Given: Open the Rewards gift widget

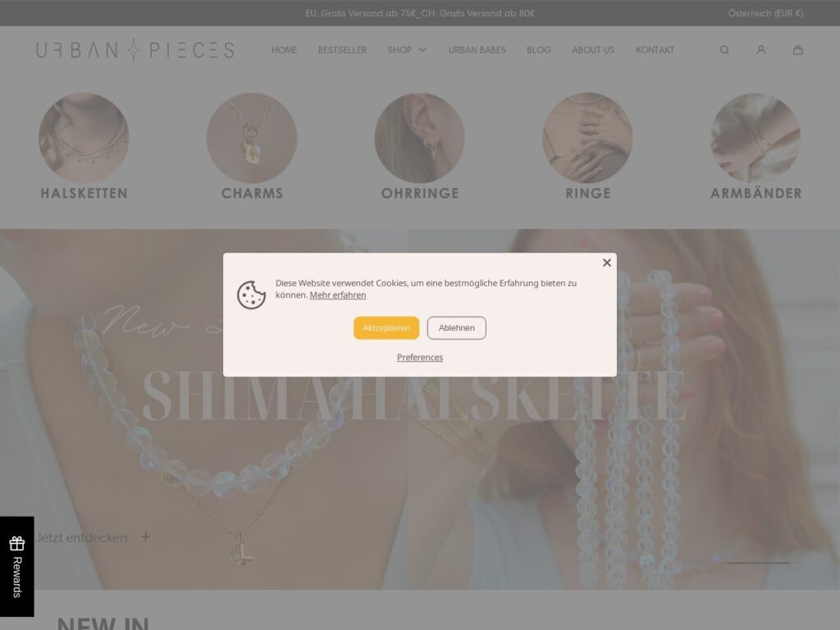Looking at the screenshot, I should pos(16,566).
